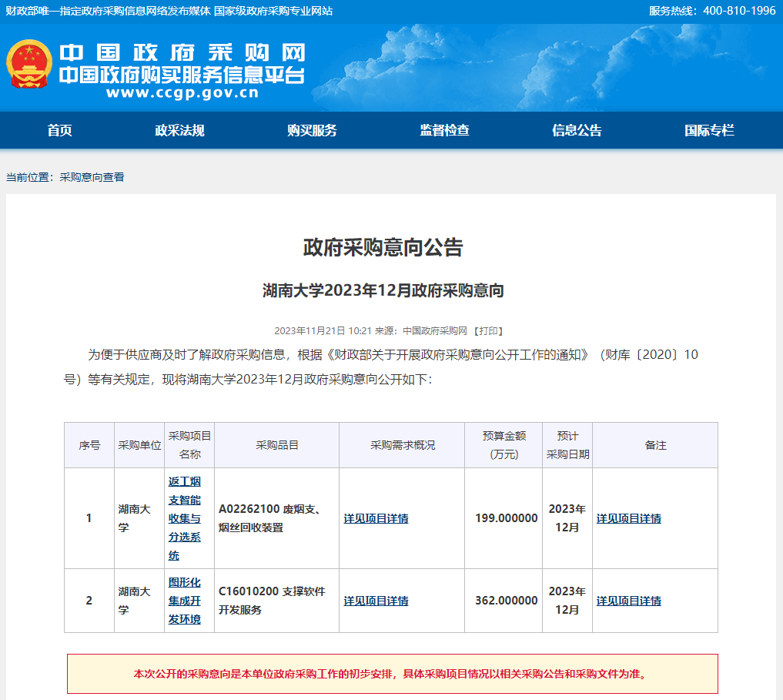Click the top banner text 财政部唯一指定政府采购信息网络发布媒体
Viewport: 783px width, 700px height.
[x=109, y=11]
